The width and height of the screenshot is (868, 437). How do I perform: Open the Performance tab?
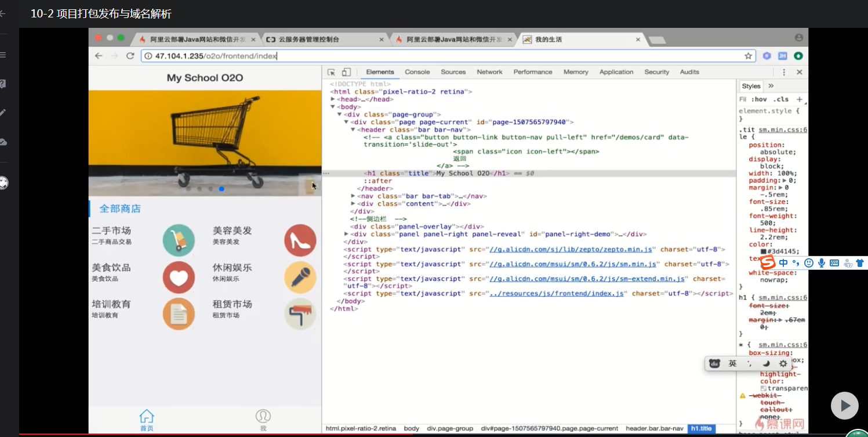click(533, 72)
